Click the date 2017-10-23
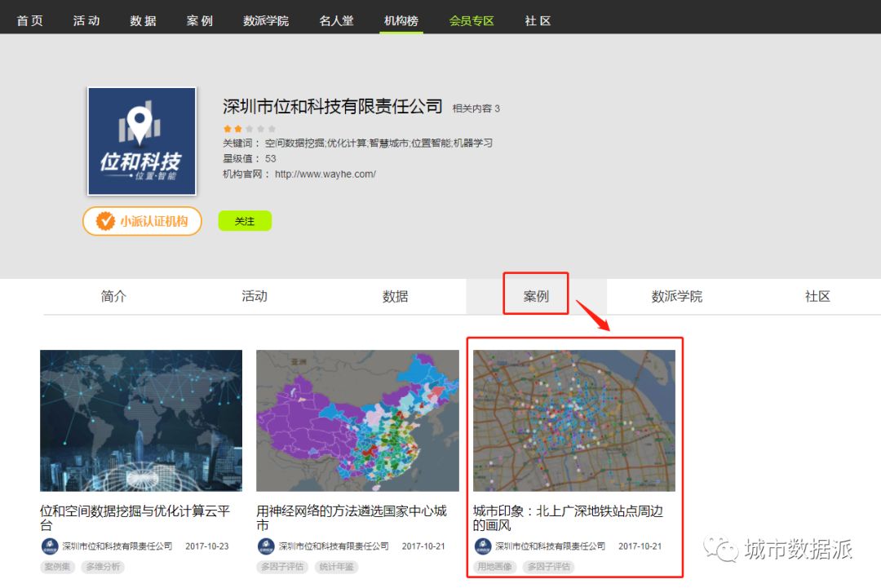Image resolution: width=881 pixels, height=588 pixels. (x=206, y=546)
